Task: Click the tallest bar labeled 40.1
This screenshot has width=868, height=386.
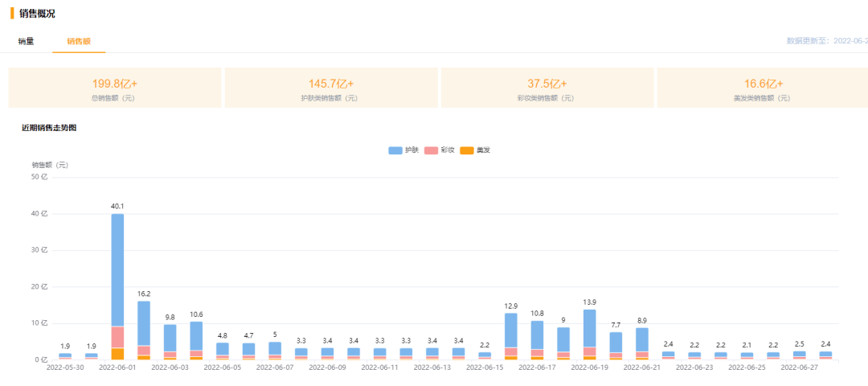Action: (117, 287)
